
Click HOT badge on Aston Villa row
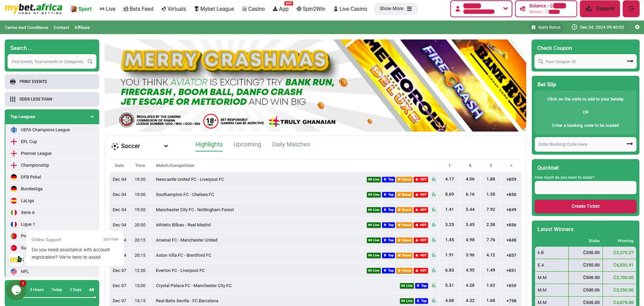[x=421, y=255]
